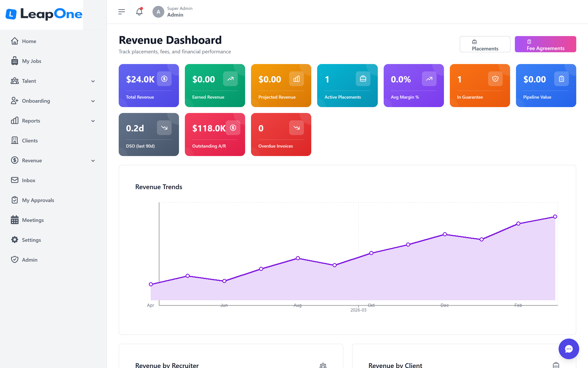The height and width of the screenshot is (368, 588).
Task: Open My Approvals in sidebar
Action: tap(38, 200)
